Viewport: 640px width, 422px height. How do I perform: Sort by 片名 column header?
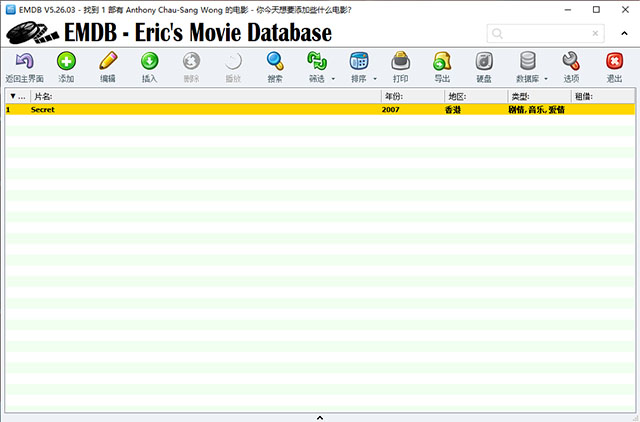(206, 96)
